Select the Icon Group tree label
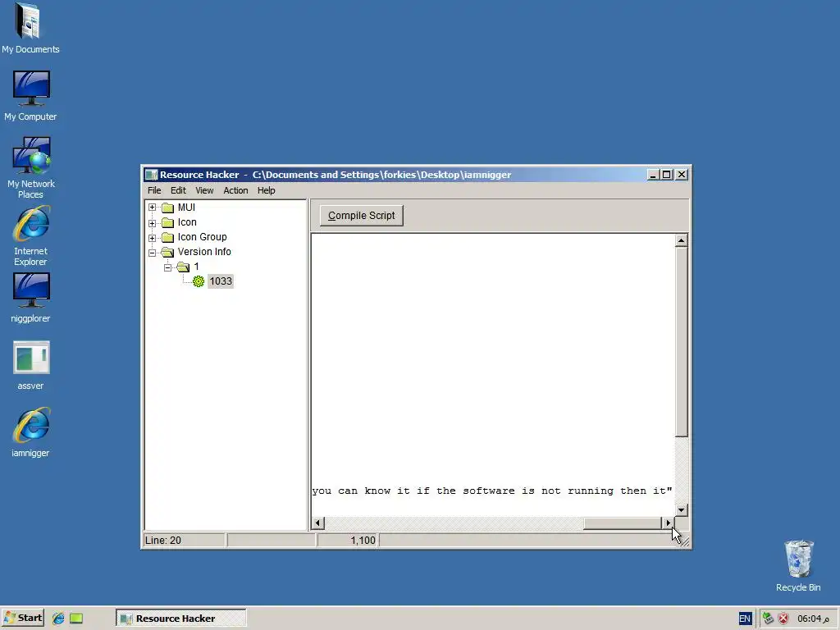 pyautogui.click(x=203, y=237)
